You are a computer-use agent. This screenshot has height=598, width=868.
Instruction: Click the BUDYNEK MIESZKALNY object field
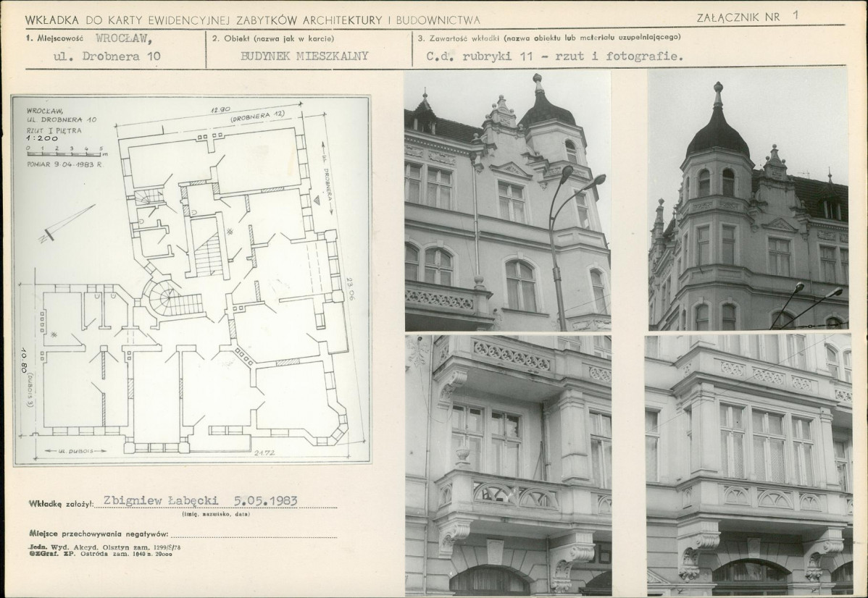(x=304, y=56)
